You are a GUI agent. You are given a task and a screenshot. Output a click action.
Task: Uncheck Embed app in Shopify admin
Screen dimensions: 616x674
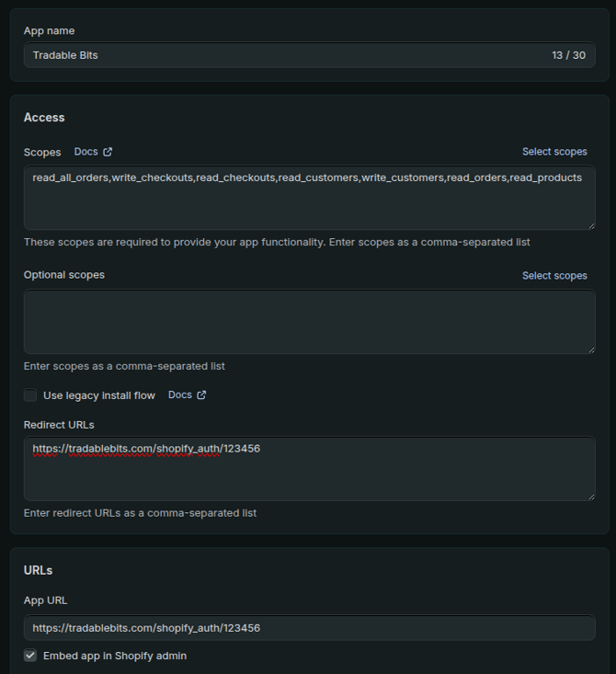click(30, 656)
